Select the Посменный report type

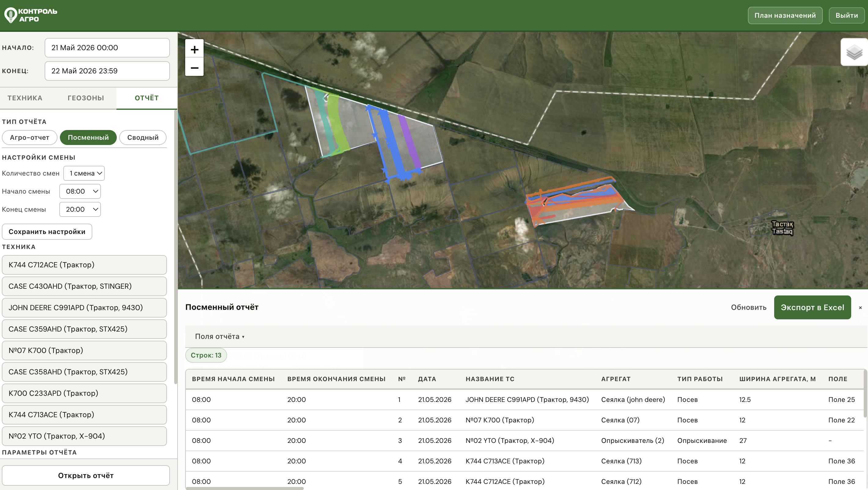coord(88,137)
